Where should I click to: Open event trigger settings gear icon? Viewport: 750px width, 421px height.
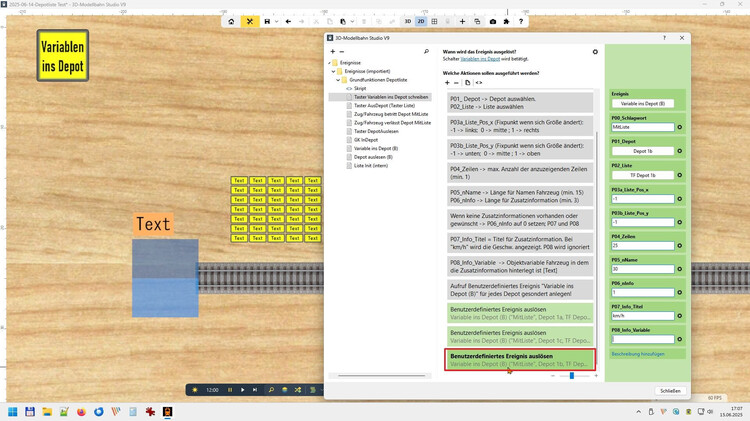pos(595,51)
